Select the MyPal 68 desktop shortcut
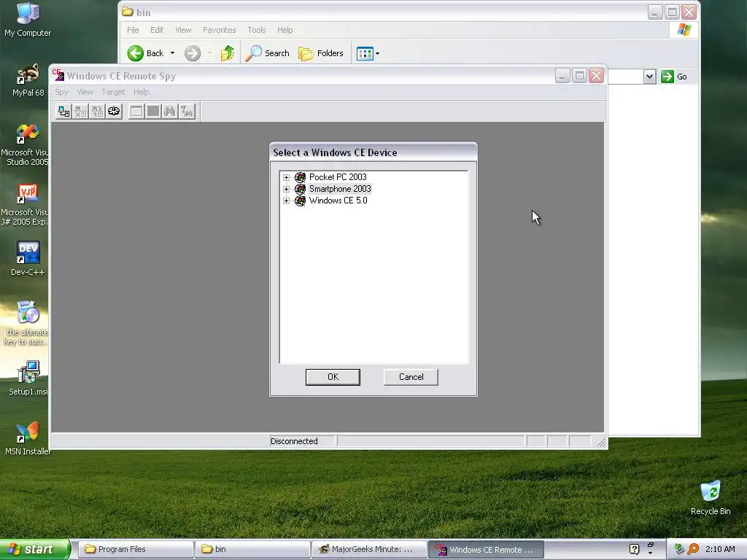This screenshot has height=560, width=747. (x=28, y=80)
